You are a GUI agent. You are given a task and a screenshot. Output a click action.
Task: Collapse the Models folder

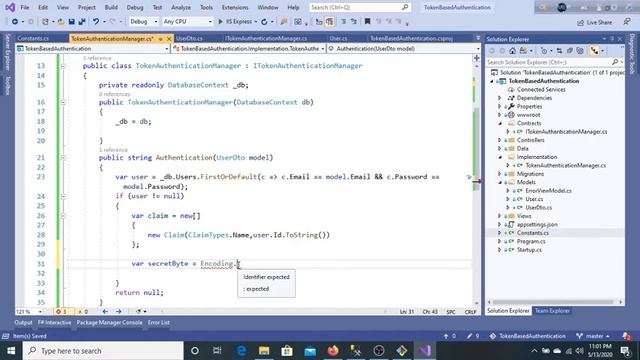(500, 182)
